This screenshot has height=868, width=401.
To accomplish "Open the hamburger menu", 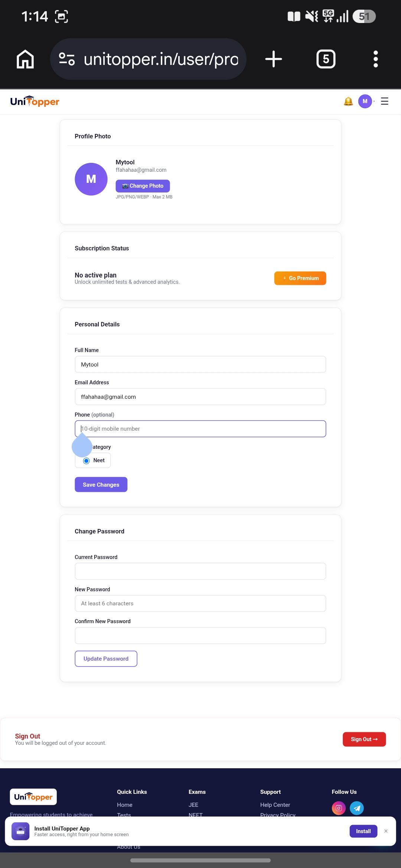I will click(x=385, y=101).
